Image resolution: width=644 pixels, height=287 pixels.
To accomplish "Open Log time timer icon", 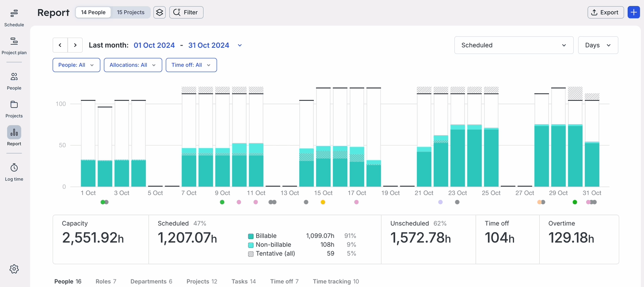I will 14,168.
